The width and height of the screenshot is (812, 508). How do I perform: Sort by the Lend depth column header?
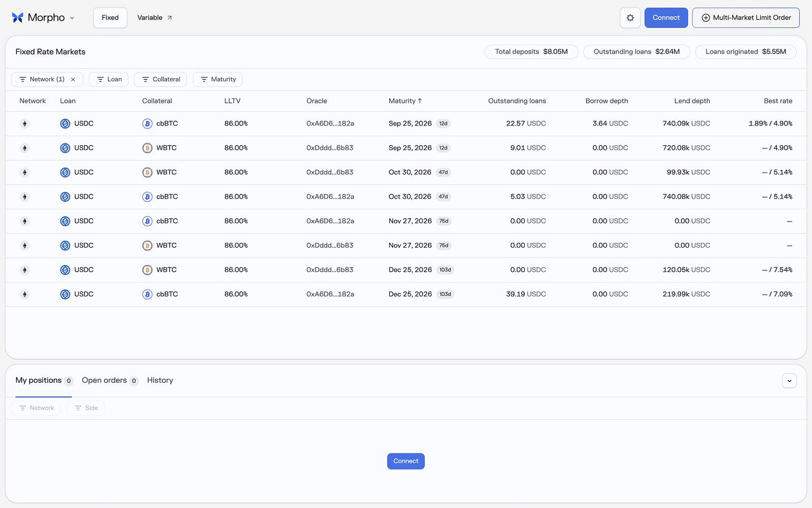(x=692, y=101)
